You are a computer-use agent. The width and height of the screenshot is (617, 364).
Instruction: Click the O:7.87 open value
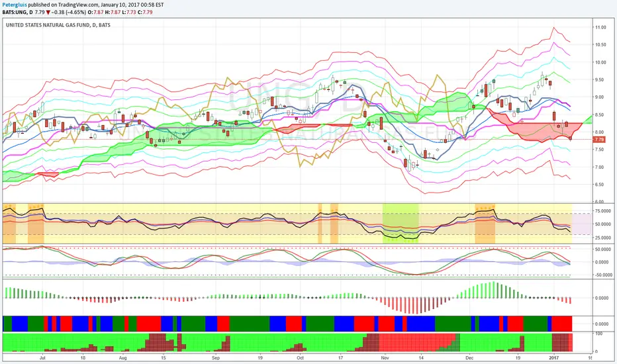[x=95, y=12]
